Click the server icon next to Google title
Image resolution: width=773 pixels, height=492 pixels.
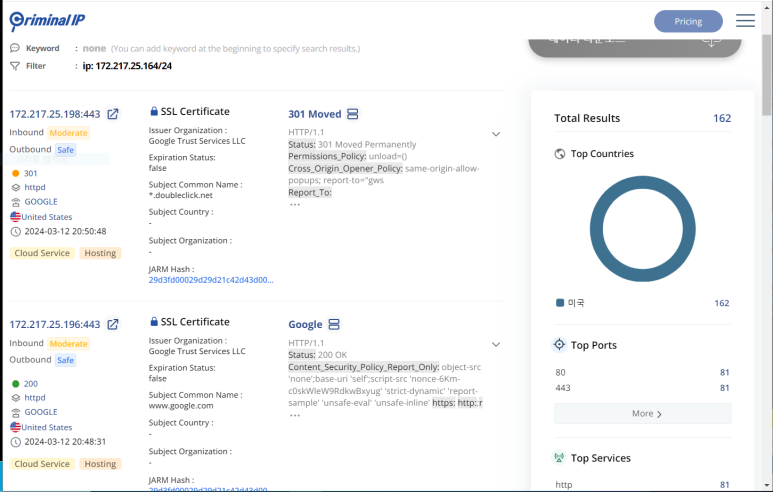[x=334, y=324]
